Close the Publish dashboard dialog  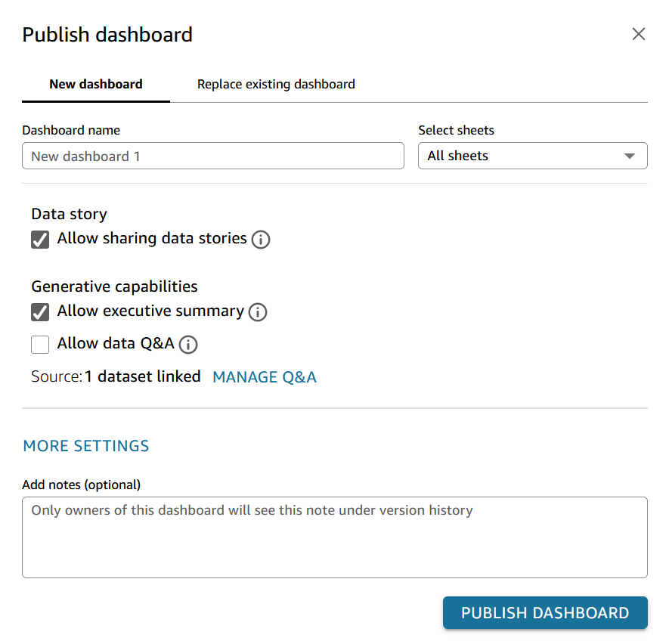(x=639, y=34)
